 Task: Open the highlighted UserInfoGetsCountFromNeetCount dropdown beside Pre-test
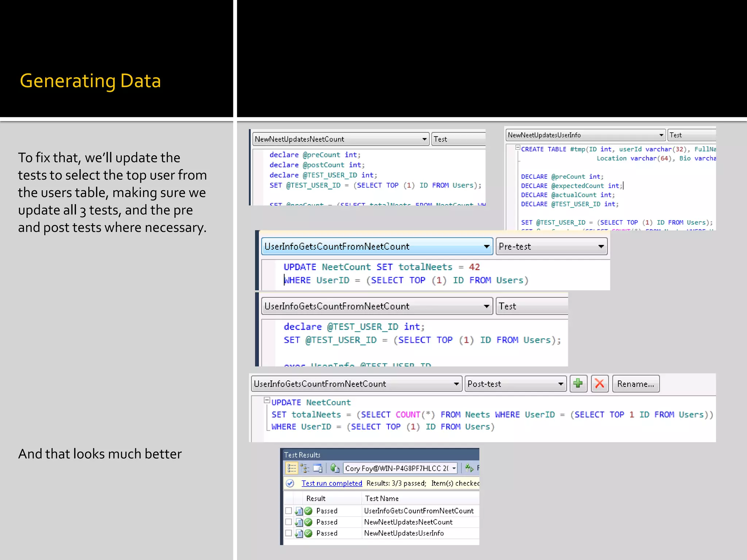click(377, 246)
